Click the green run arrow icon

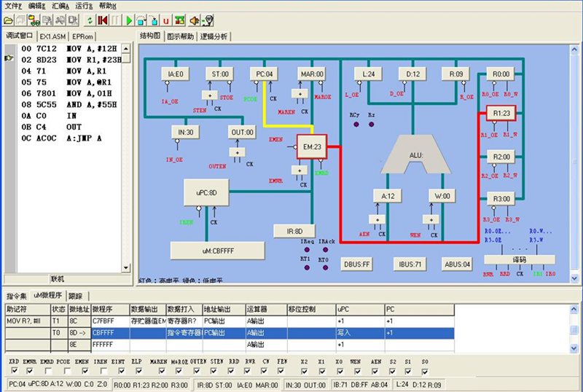coord(129,20)
